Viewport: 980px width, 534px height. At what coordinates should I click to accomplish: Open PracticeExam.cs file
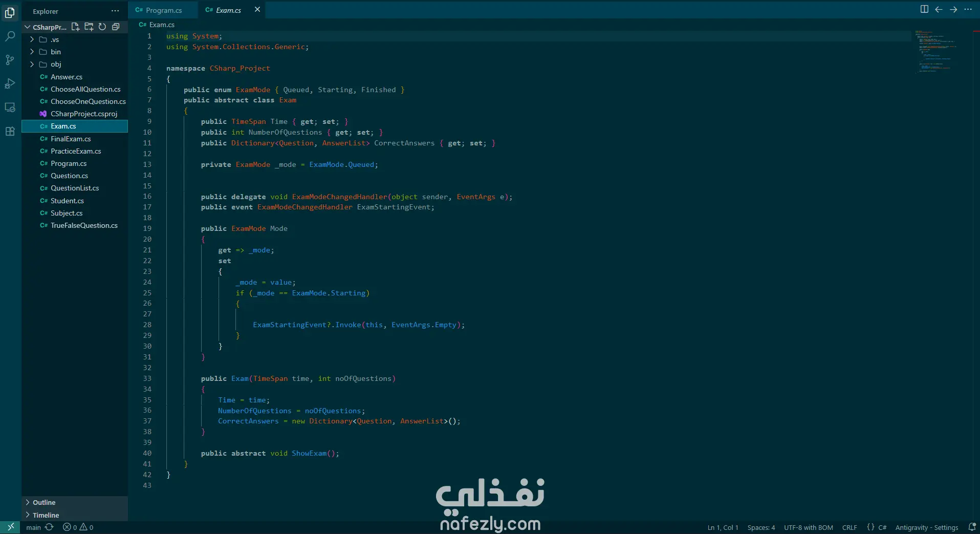click(75, 151)
